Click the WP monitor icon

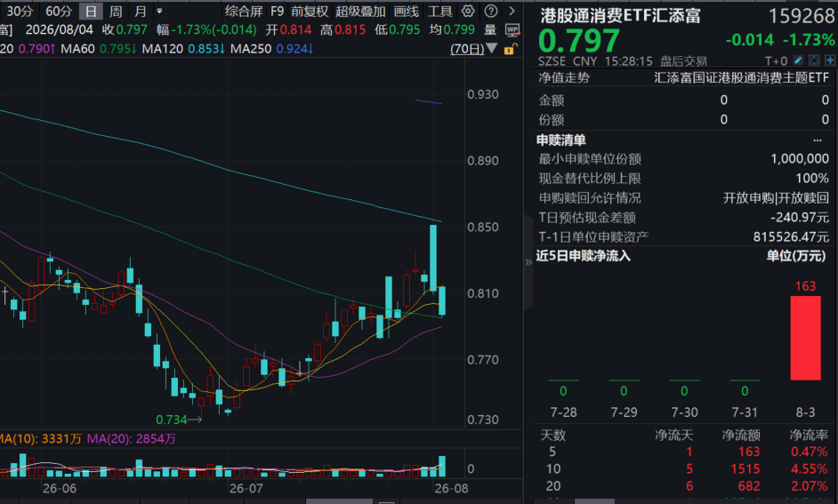[512, 30]
